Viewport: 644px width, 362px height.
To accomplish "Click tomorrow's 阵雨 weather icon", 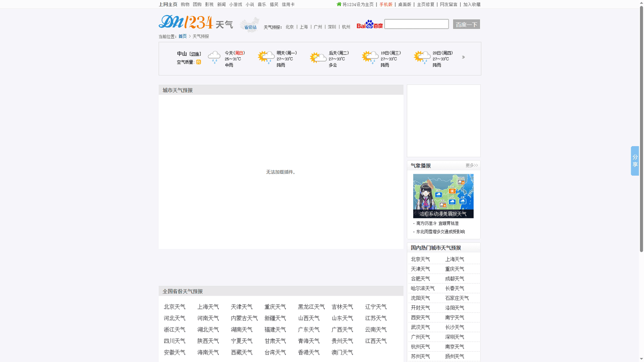I will pos(266,57).
